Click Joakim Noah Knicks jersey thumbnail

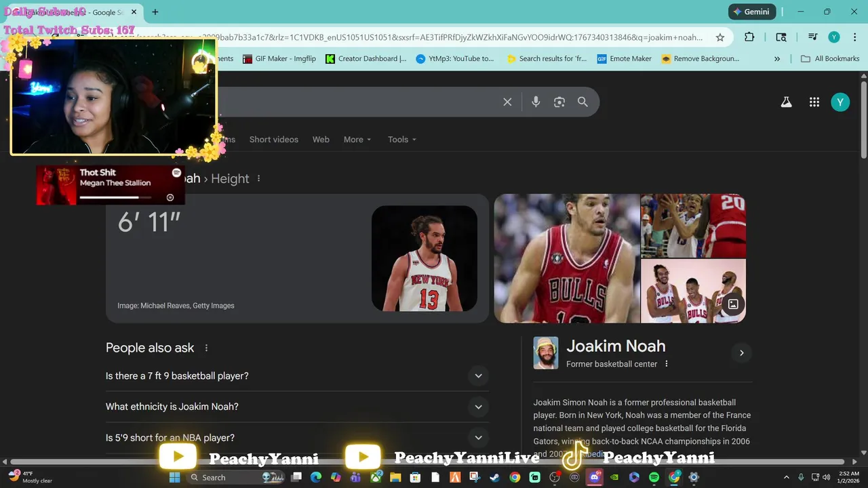click(x=425, y=258)
